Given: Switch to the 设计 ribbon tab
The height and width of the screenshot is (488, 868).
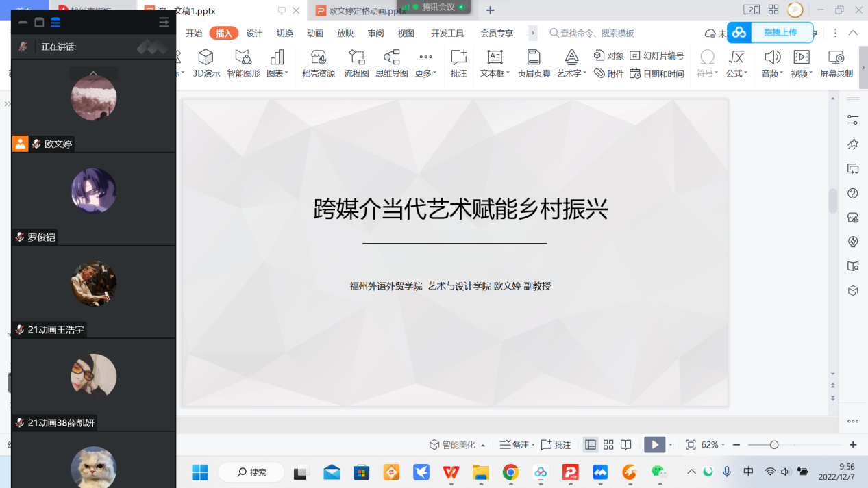Looking at the screenshot, I should [254, 34].
